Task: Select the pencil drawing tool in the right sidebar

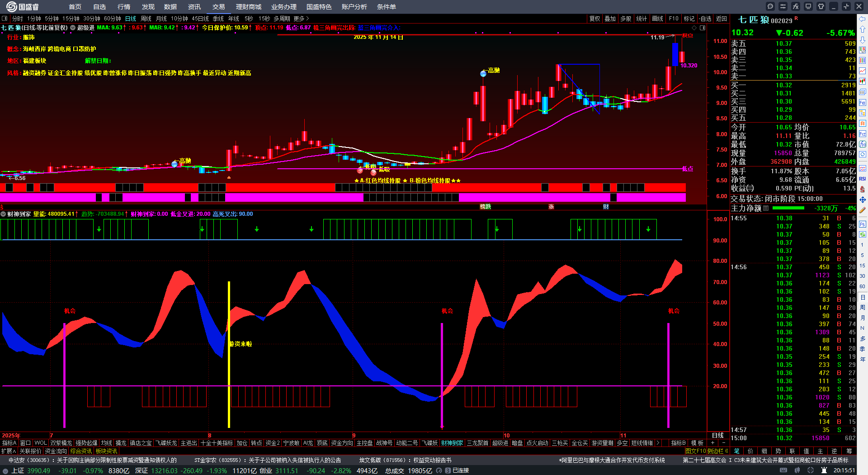Action: pos(863,210)
